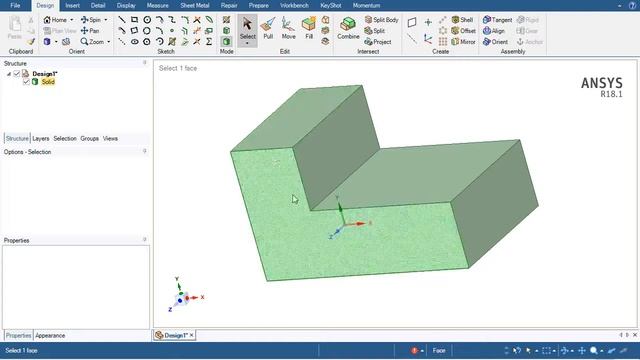Select the Tangent assembly condition
640x360 pixels.
tap(497, 20)
